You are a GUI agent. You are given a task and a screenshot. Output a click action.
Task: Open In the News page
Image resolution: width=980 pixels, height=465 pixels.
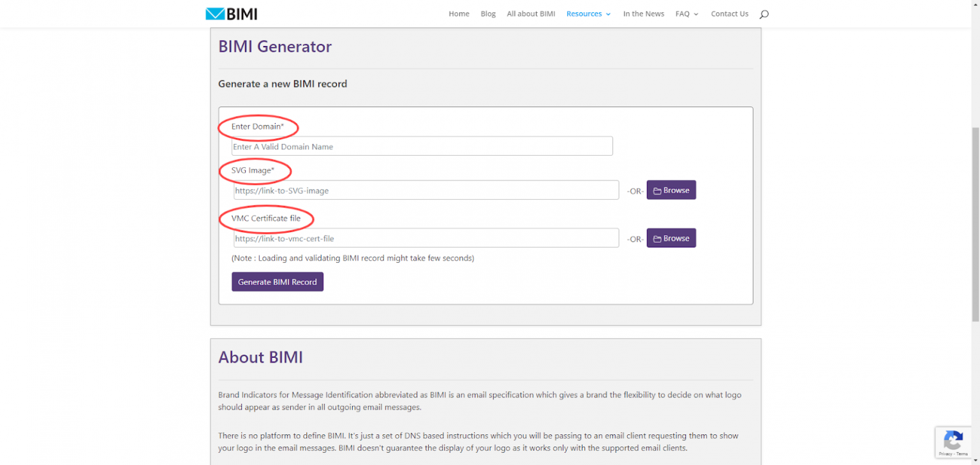(x=644, y=14)
